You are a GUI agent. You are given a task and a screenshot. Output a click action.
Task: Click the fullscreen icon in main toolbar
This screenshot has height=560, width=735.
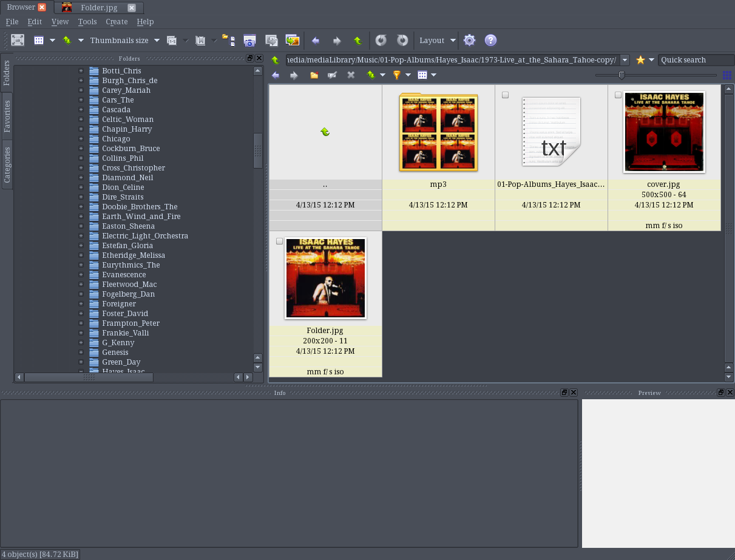(x=18, y=40)
